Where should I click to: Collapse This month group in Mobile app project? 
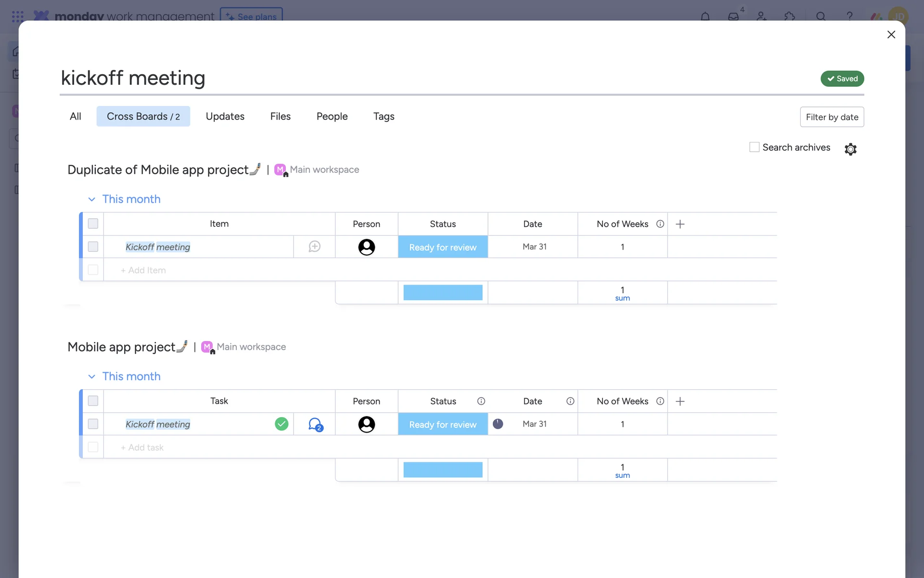tap(91, 377)
